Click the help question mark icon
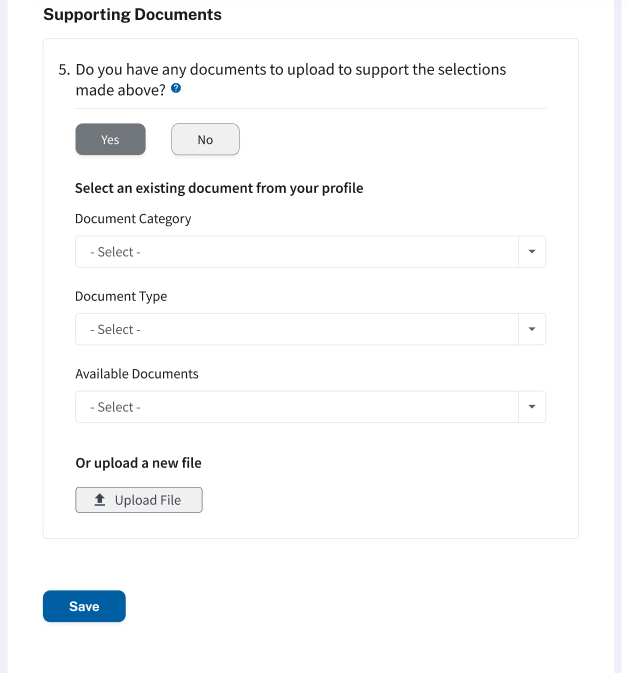This screenshot has width=627, height=673. tap(176, 89)
